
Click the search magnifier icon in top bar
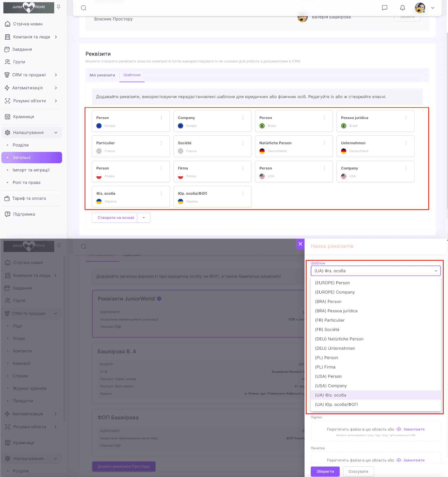coord(84,8)
